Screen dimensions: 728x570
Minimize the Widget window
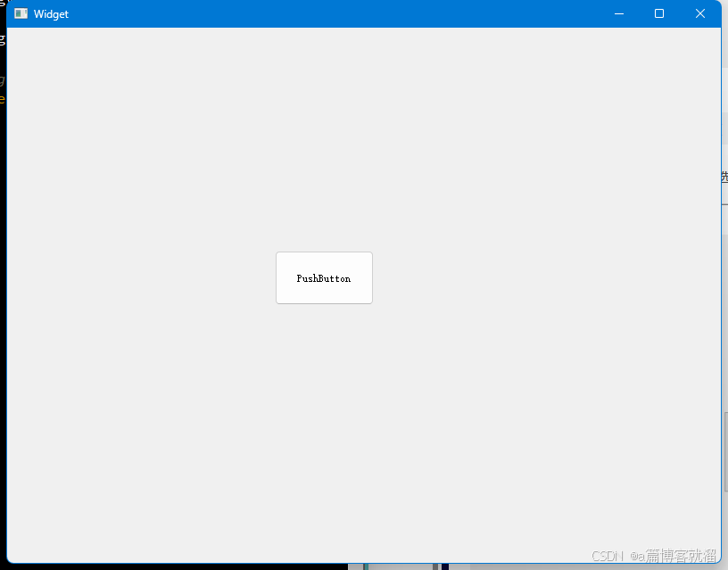(619, 13)
